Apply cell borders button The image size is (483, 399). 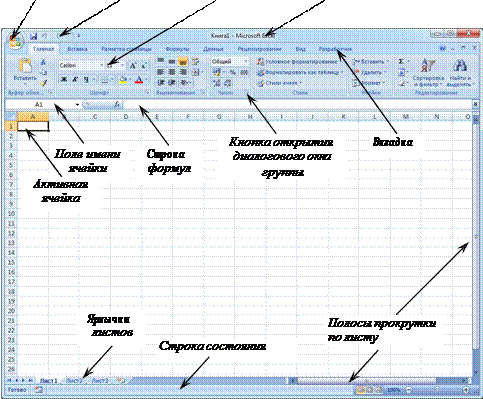pyautogui.click(x=105, y=79)
